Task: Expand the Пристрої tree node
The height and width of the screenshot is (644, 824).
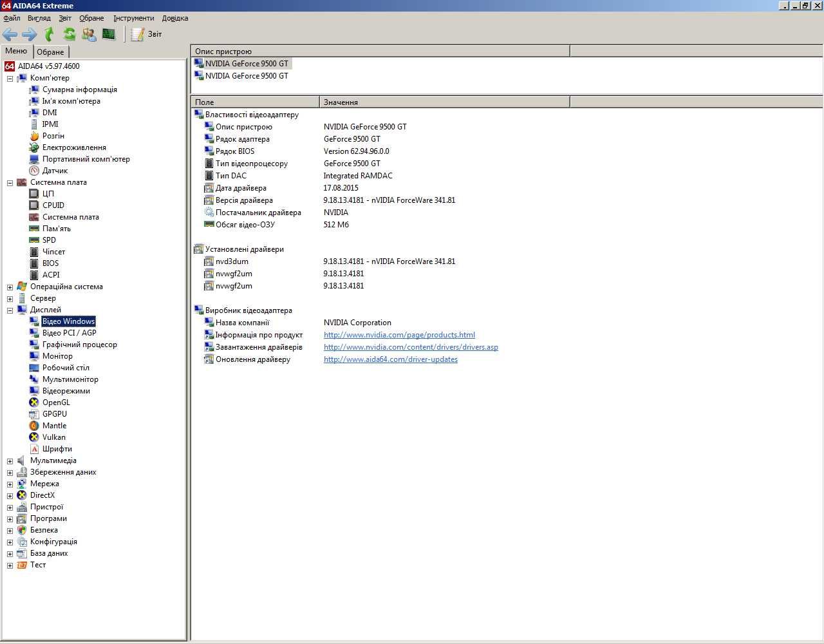Action: click(10, 507)
